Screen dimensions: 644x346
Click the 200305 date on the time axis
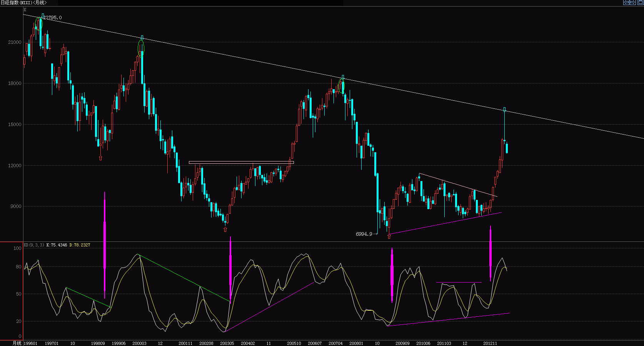tap(227, 343)
